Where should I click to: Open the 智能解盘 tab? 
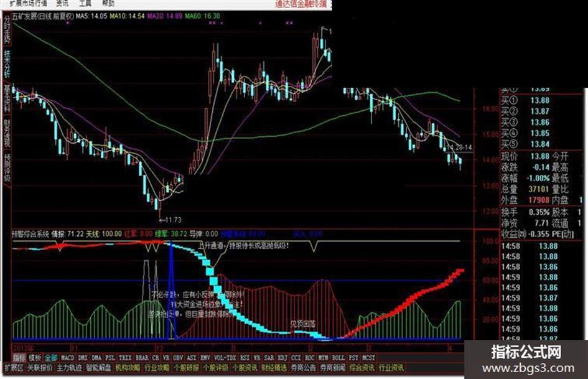[x=99, y=368]
